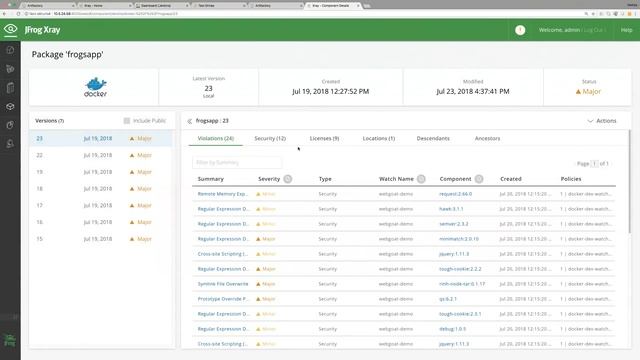Image resolution: width=640 pixels, height=360 pixels.
Task: Select version 18 in versions list
Action: point(101,189)
